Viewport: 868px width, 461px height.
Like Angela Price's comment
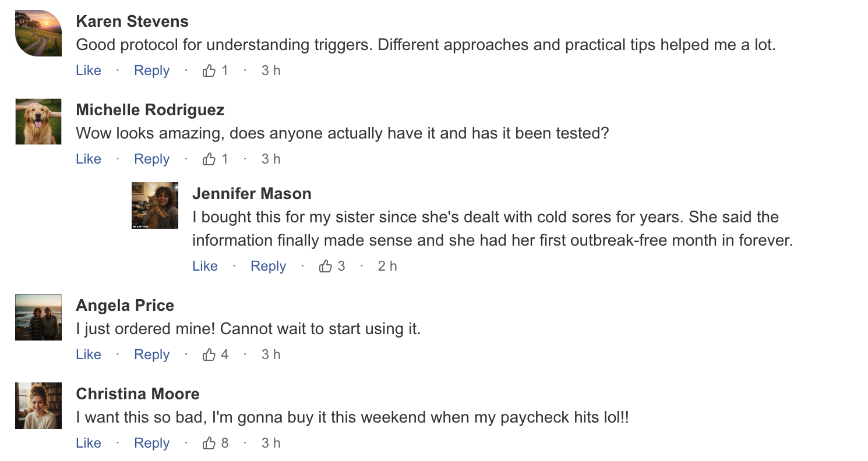click(x=89, y=355)
